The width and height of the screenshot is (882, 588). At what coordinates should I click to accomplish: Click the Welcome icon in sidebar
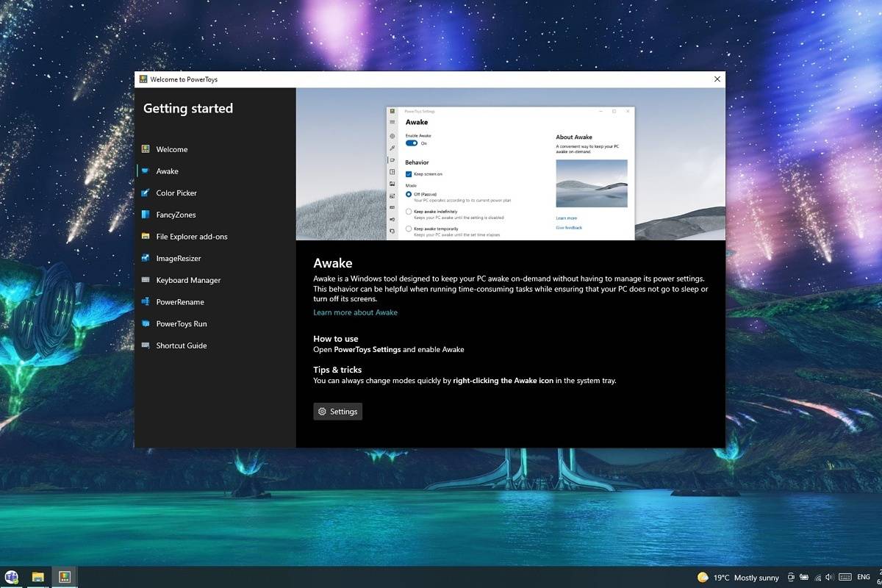[146, 149]
